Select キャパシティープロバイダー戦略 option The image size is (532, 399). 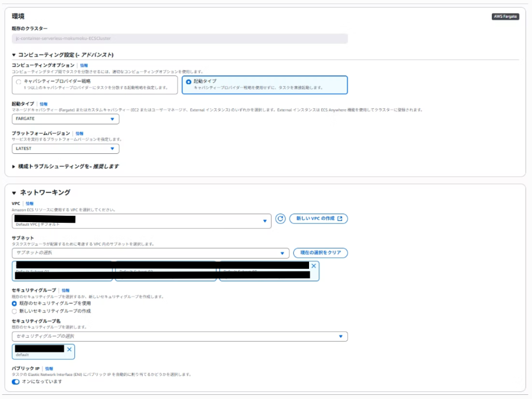click(94, 85)
